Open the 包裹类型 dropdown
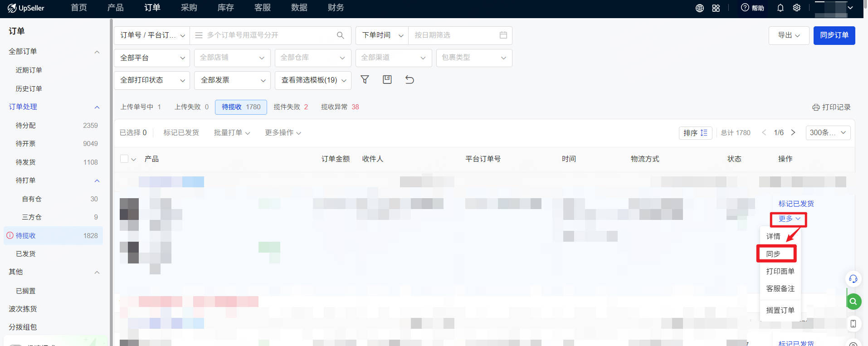Image resolution: width=868 pixels, height=346 pixels. point(474,58)
